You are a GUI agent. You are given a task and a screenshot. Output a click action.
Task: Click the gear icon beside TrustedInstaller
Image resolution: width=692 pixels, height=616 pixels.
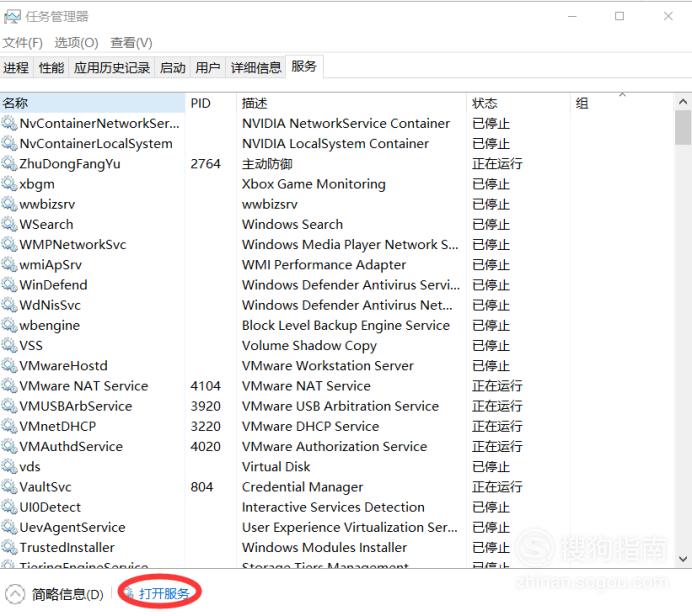click(x=9, y=548)
